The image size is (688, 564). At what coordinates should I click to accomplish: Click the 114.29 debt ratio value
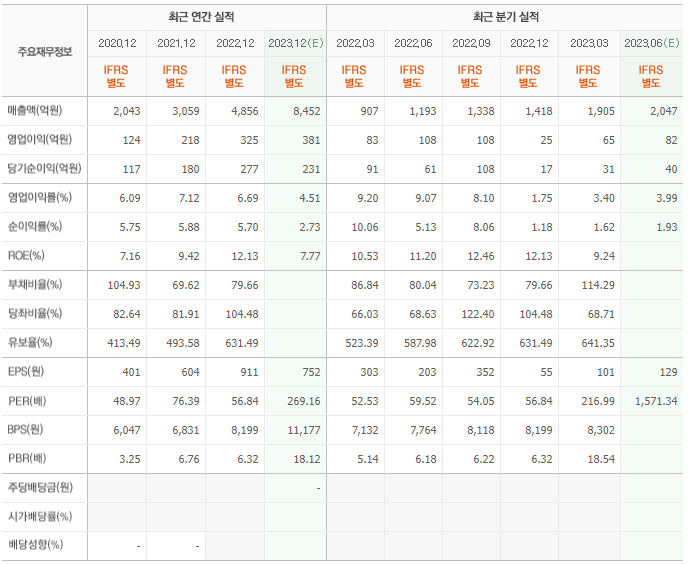598,285
